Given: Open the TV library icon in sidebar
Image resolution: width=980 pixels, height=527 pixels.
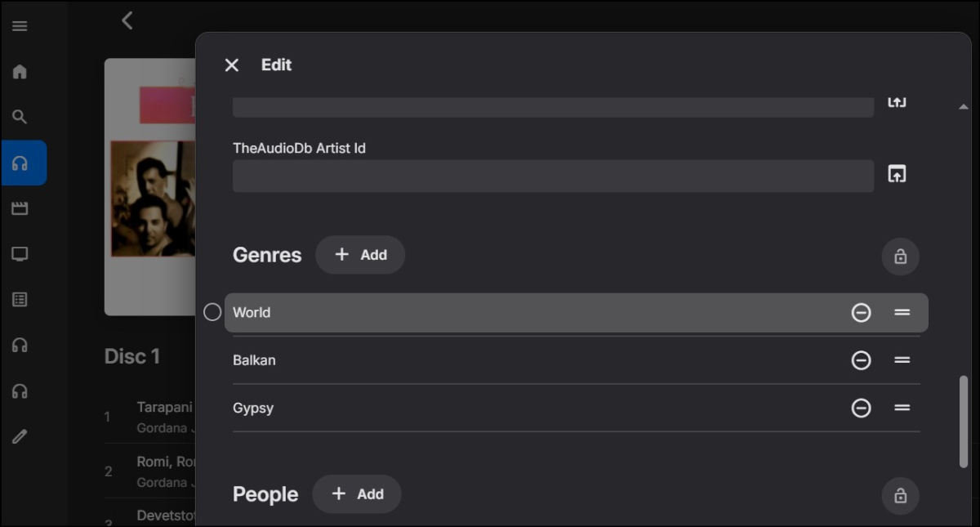Looking at the screenshot, I should [20, 254].
